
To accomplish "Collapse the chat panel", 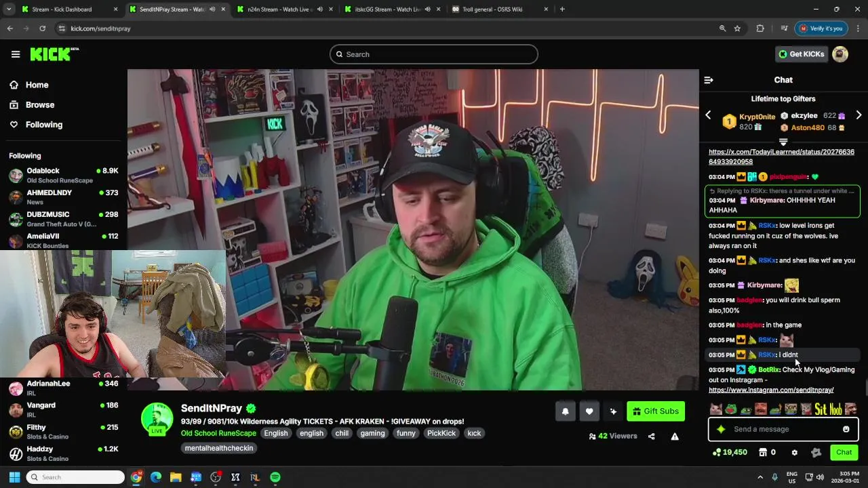I will point(709,80).
